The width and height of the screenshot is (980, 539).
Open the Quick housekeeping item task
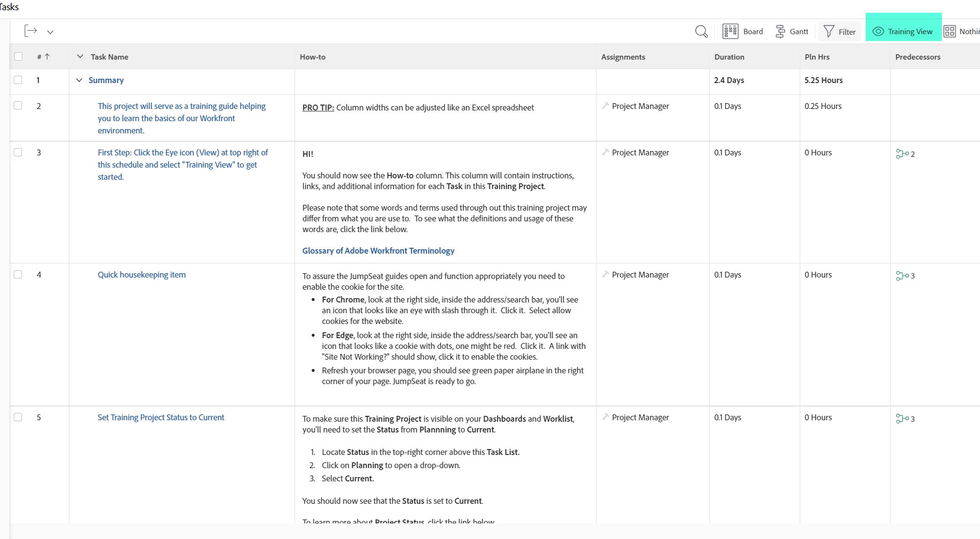point(142,275)
